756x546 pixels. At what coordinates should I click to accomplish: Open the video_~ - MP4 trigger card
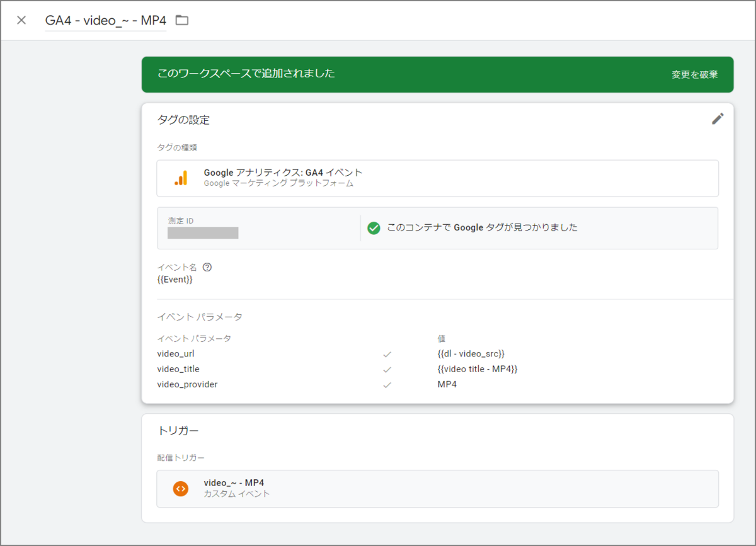pos(437,489)
